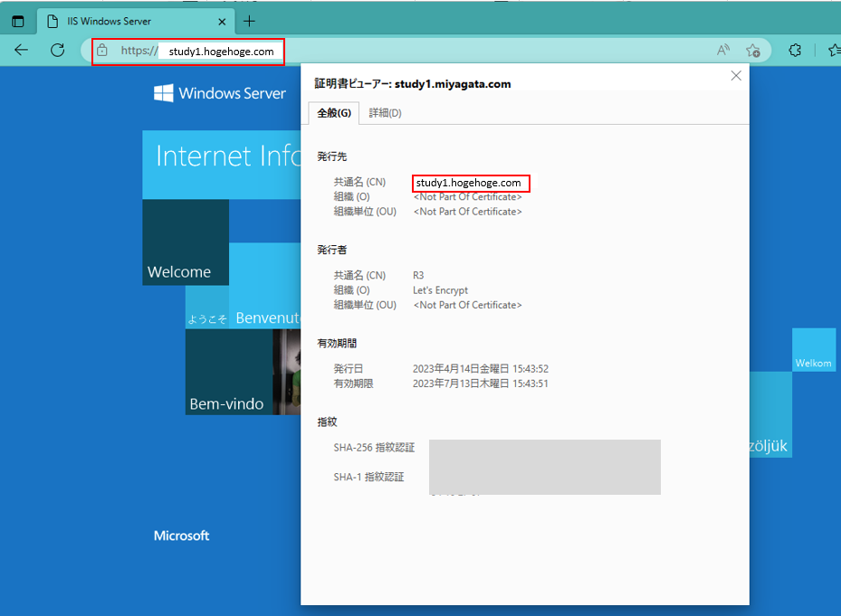Select the issuer common name R3
841x616 pixels.
[x=418, y=276]
